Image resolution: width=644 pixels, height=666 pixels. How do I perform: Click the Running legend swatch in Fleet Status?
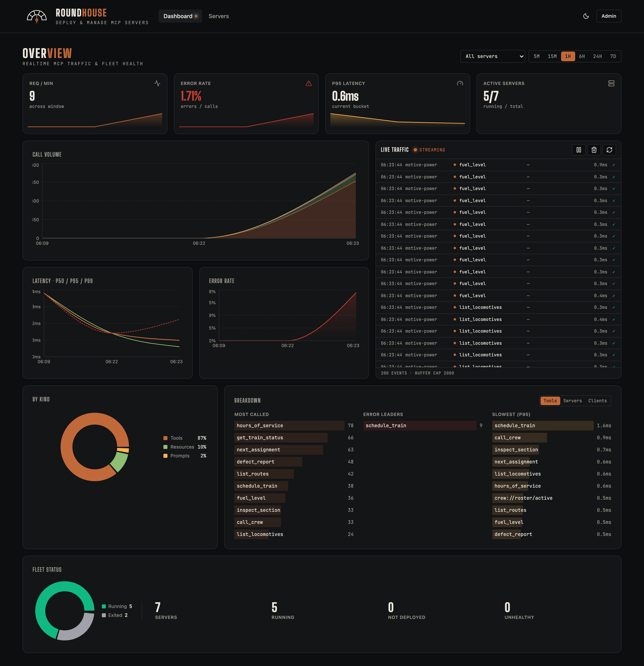(104, 607)
